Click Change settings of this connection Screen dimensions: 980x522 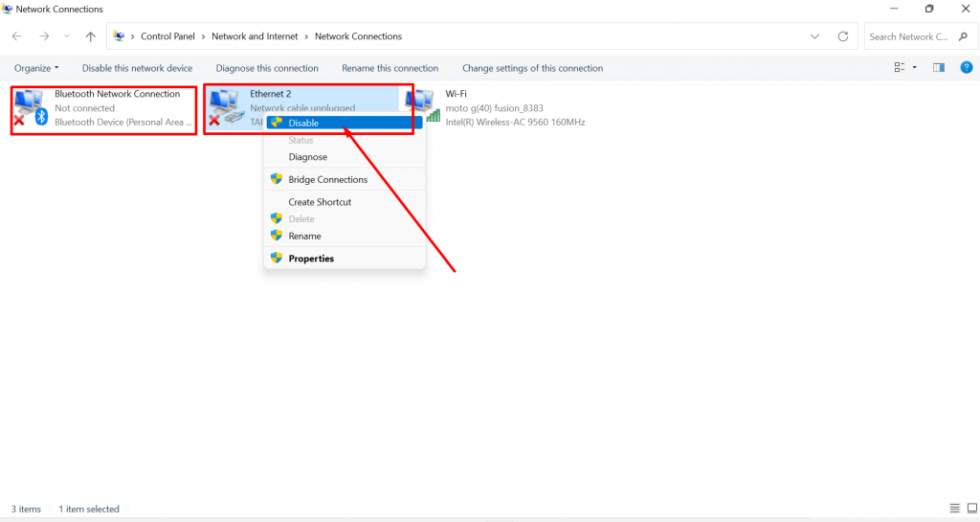pyautogui.click(x=532, y=68)
